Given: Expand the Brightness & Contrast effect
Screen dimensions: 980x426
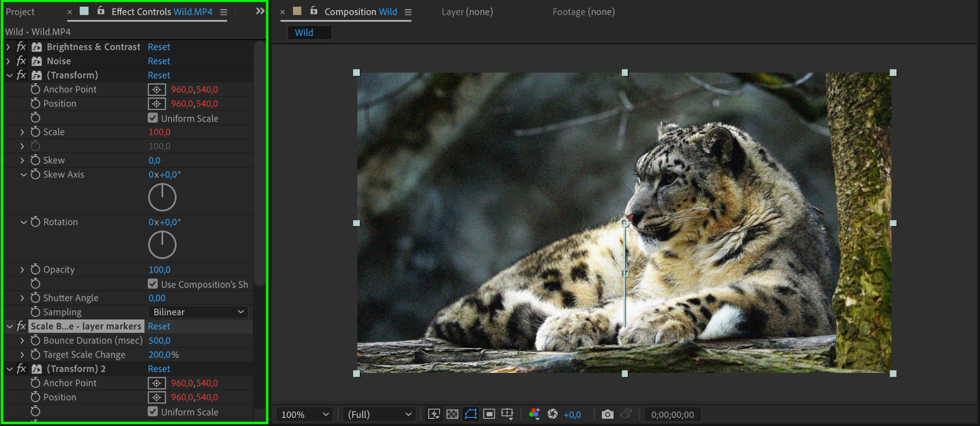Looking at the screenshot, I should [8, 47].
